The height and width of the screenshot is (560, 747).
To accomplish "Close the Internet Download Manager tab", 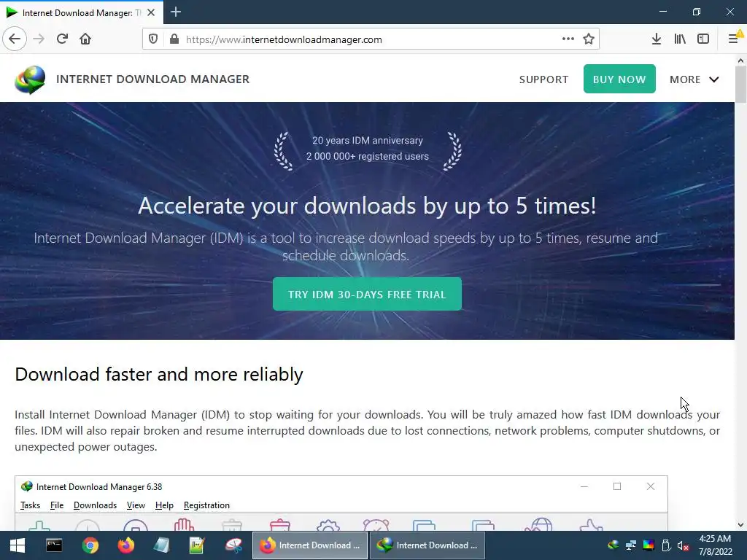I will tap(151, 12).
